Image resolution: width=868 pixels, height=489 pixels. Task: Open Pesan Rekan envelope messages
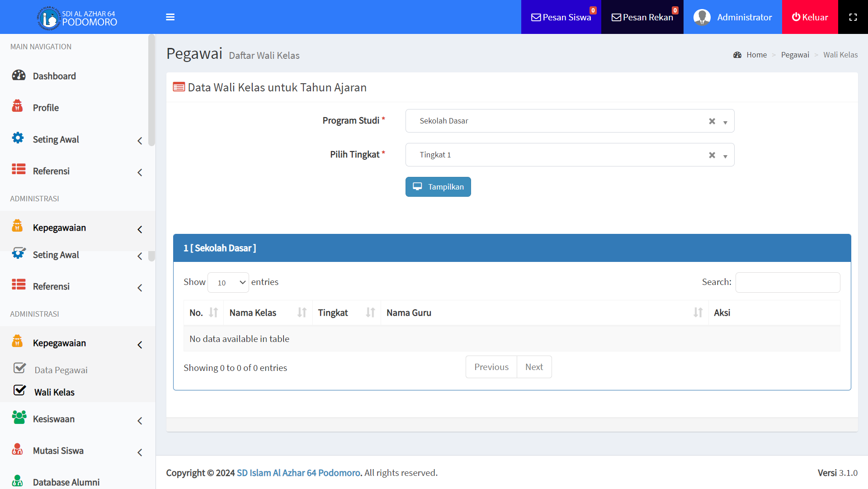[642, 17]
